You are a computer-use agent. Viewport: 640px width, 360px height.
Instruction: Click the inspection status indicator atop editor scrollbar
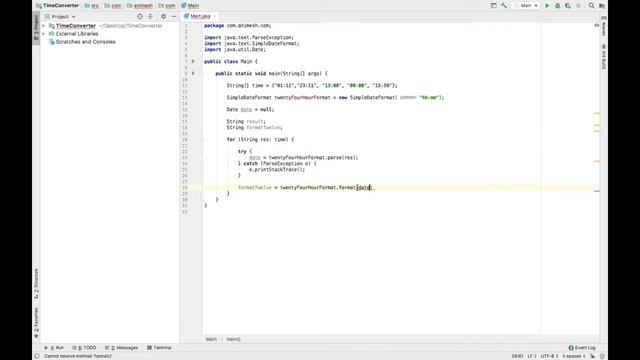coord(597,25)
